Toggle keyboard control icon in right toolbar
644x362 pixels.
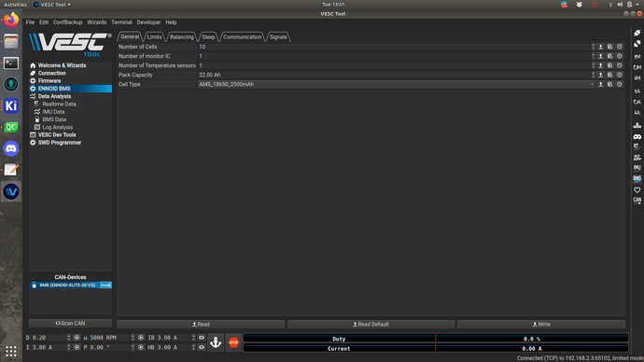(637, 126)
